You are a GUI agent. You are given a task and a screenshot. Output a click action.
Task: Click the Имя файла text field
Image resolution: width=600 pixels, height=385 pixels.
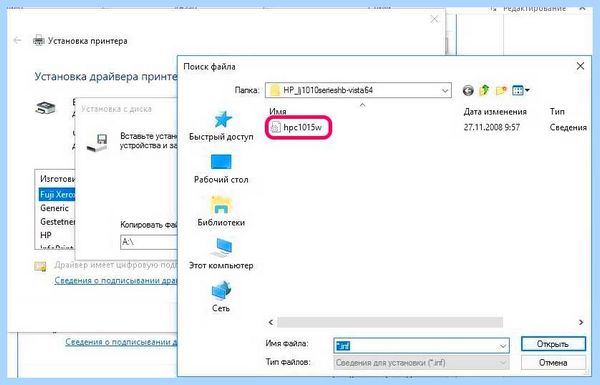416,346
